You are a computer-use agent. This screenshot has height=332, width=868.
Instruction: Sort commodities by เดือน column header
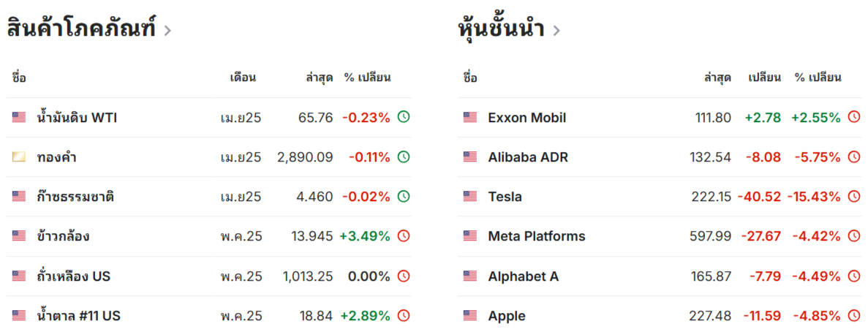pyautogui.click(x=243, y=78)
